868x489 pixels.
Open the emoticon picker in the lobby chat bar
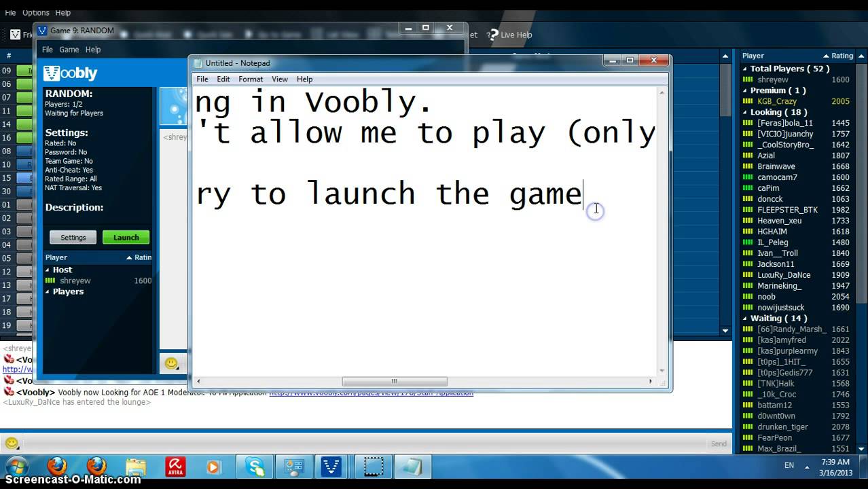coord(12,443)
